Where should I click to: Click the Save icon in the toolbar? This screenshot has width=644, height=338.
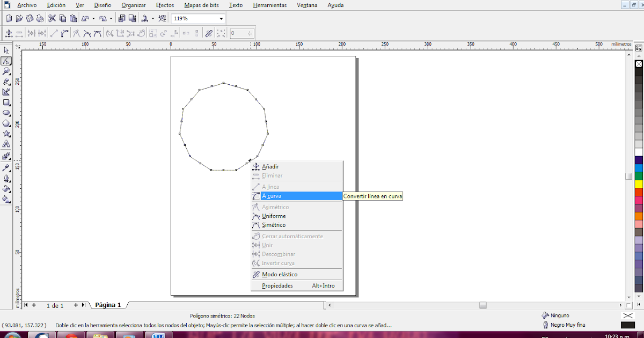pos(30,18)
